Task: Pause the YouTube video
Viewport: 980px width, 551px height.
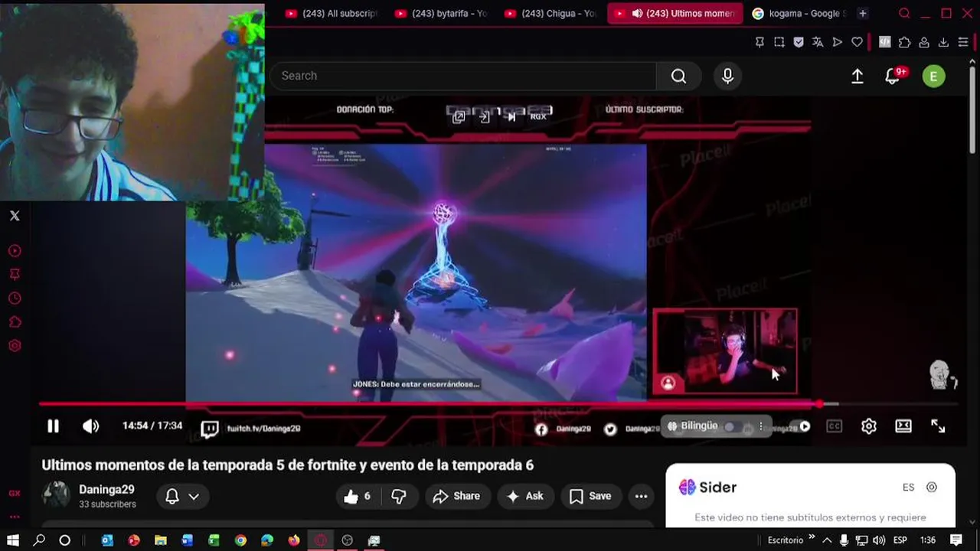Action: (53, 426)
